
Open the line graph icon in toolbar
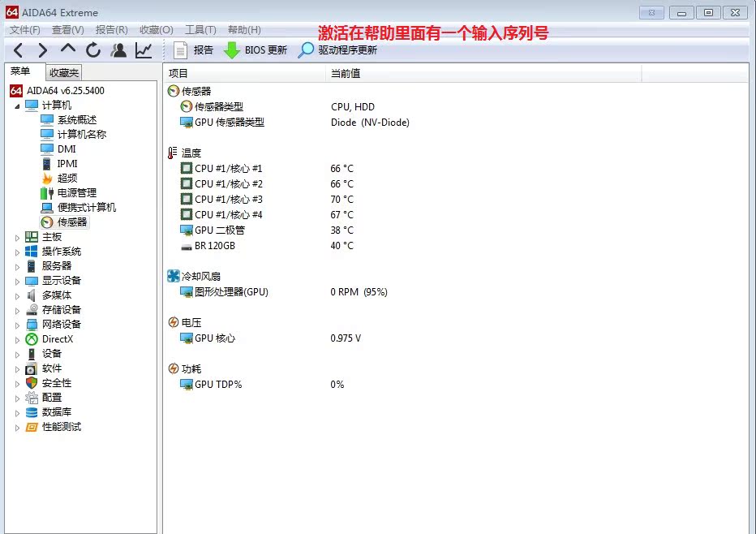pyautogui.click(x=144, y=50)
